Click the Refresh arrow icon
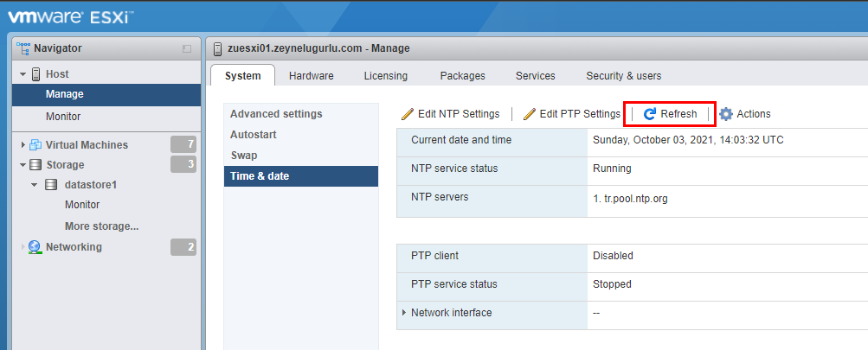Image resolution: width=868 pixels, height=350 pixels. (651, 114)
